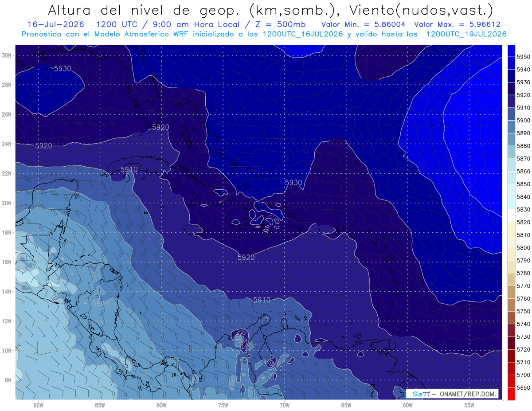532x411 pixels.
Task: Click the '60W' longitude label
Action: [x=408, y=405]
